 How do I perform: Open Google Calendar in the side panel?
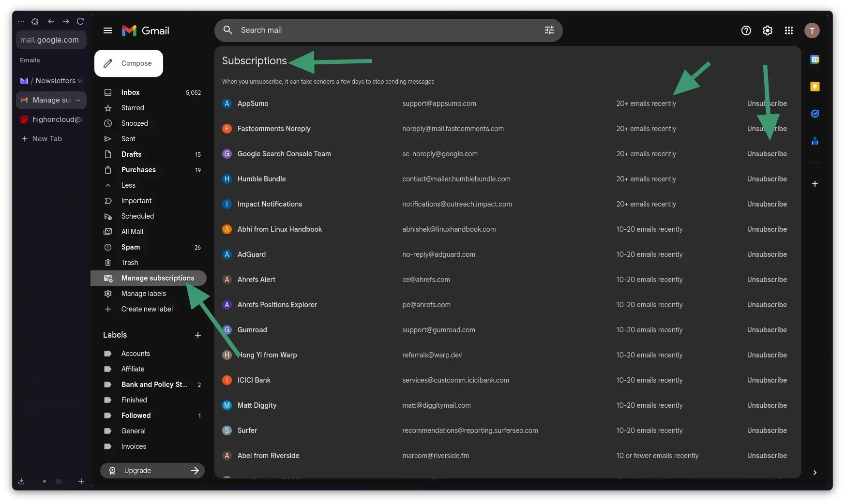point(815,59)
